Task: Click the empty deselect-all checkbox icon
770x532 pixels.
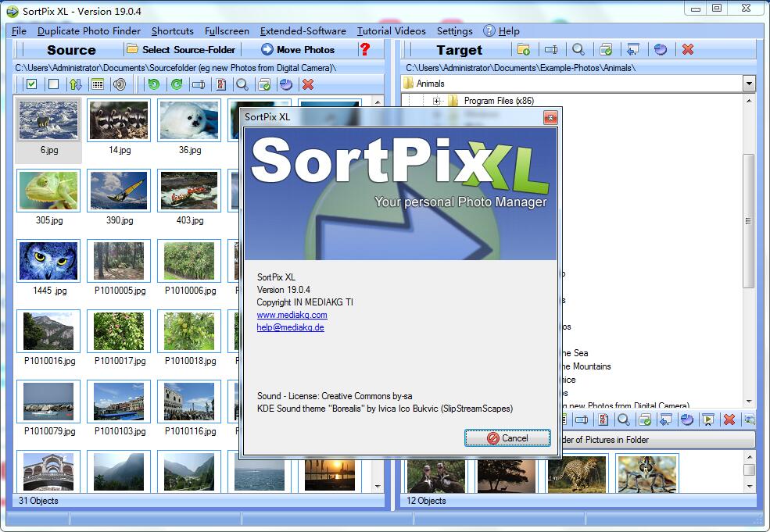Action: 52,84
